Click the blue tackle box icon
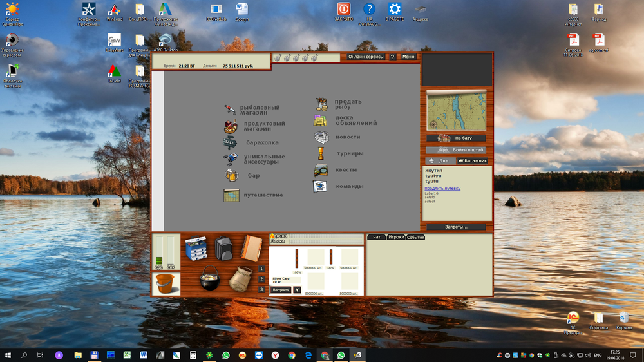The width and height of the screenshot is (644, 362). point(196,249)
